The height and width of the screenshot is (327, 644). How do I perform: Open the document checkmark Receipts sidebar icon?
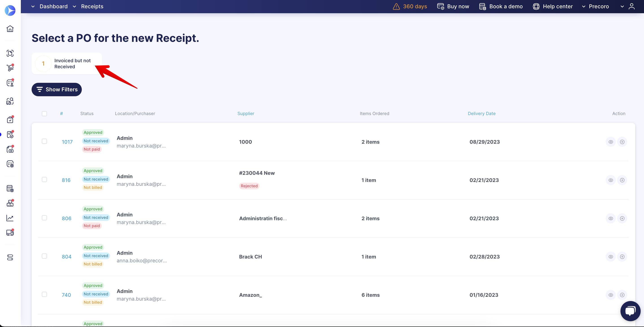[x=10, y=135]
